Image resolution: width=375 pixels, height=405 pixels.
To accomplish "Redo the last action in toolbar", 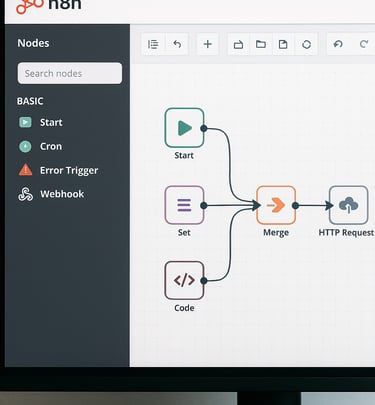I will pos(364,44).
